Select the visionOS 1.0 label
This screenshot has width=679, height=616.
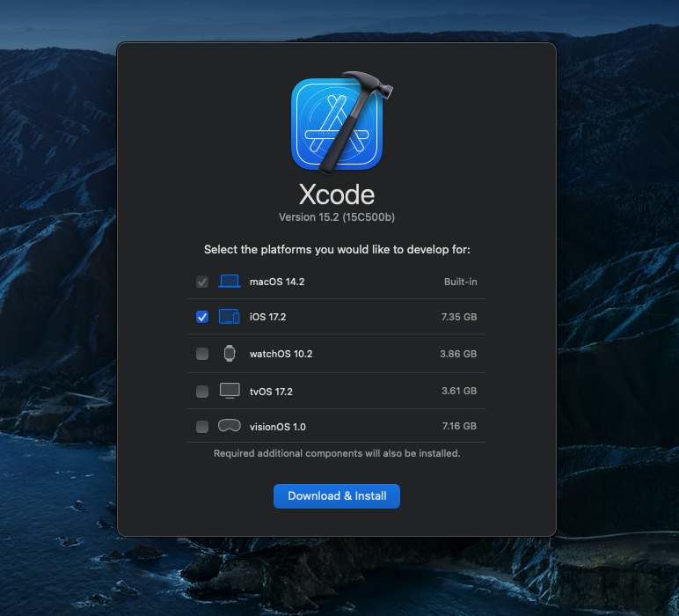coord(278,427)
